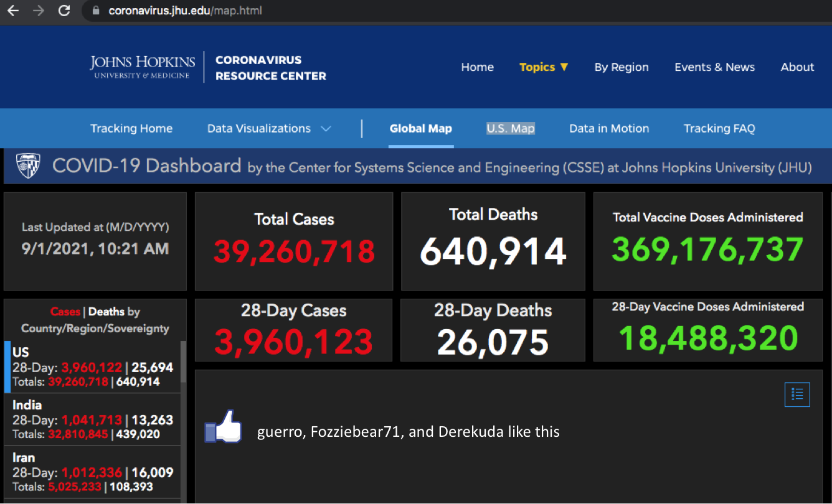Click India's total deaths 439,020

138,434
